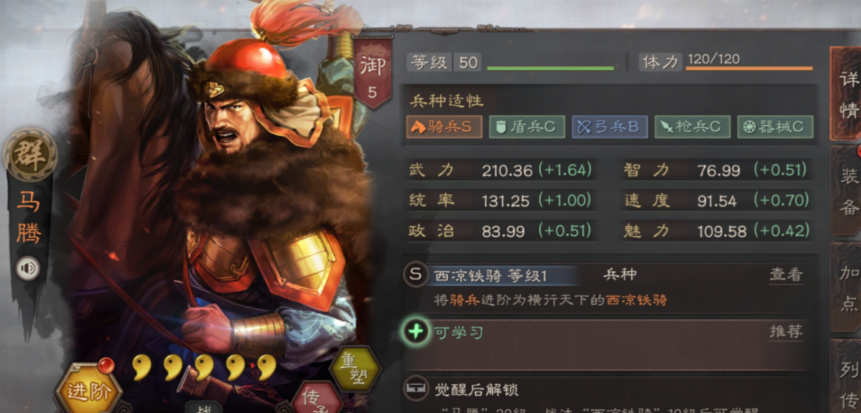Click the 进阶 hexagon button

88,390
